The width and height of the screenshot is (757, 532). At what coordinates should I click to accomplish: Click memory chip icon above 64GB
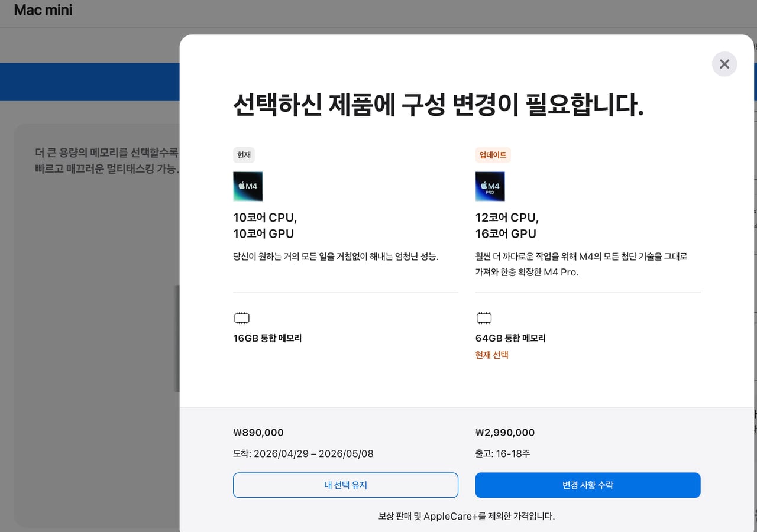pyautogui.click(x=484, y=319)
